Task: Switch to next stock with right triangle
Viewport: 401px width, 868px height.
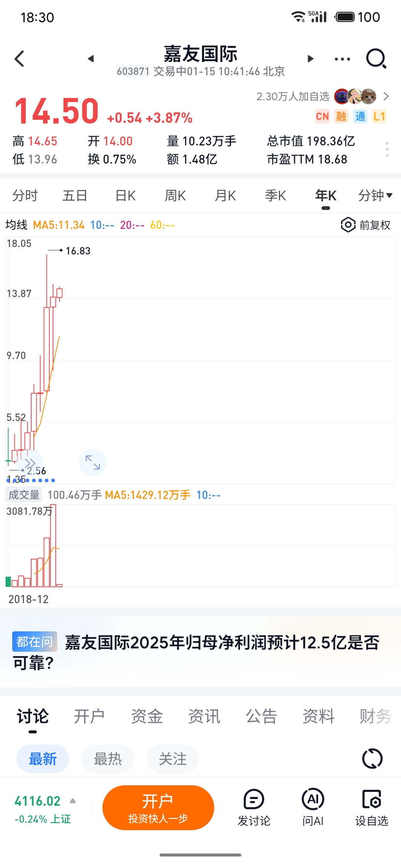Action: pos(310,59)
